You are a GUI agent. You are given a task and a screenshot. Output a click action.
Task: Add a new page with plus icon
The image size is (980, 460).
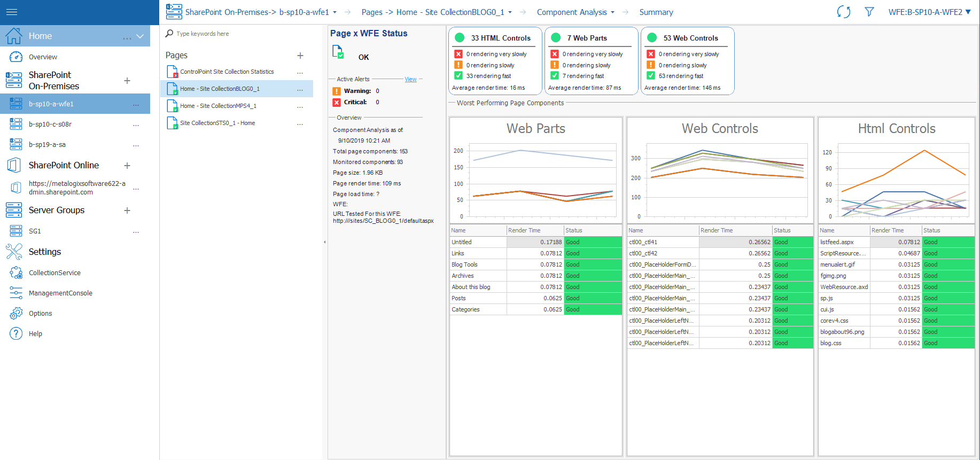click(x=300, y=56)
